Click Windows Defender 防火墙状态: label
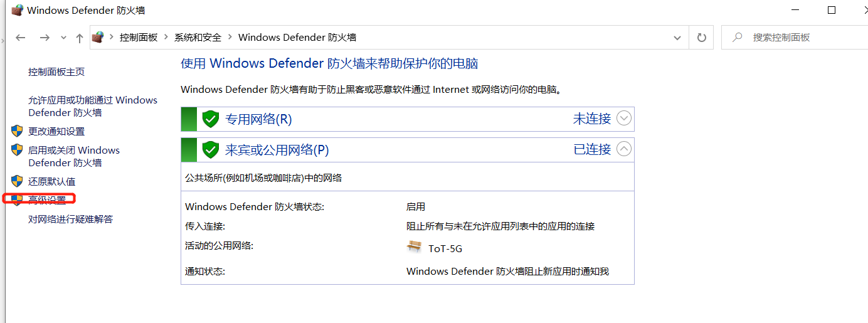Screen dimensions: 868x323 (x=255, y=206)
